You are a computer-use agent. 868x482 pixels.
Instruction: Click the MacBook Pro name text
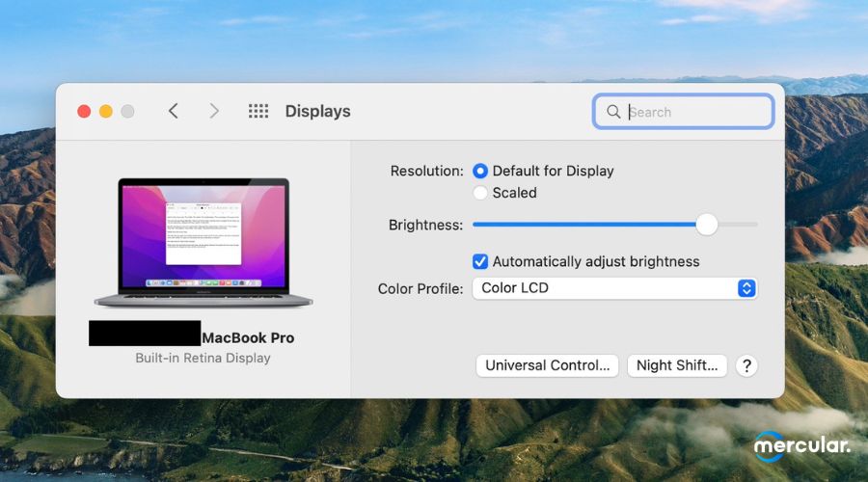coord(248,337)
